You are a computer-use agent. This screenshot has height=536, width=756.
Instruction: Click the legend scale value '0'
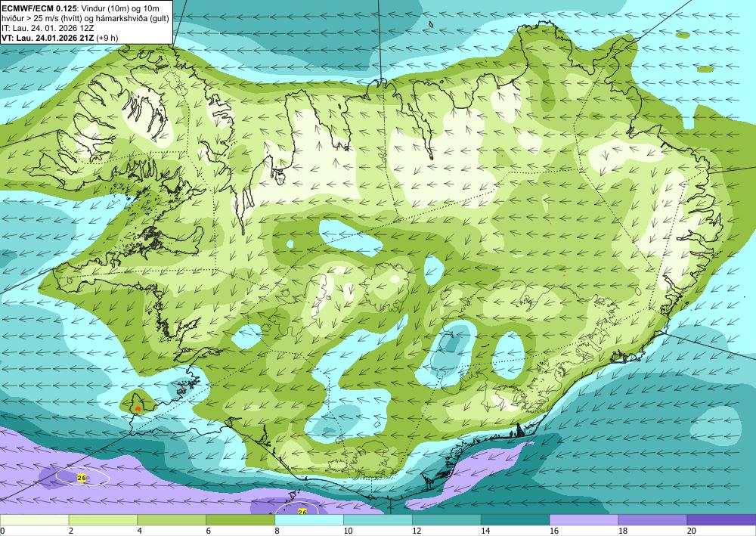coord(2,531)
